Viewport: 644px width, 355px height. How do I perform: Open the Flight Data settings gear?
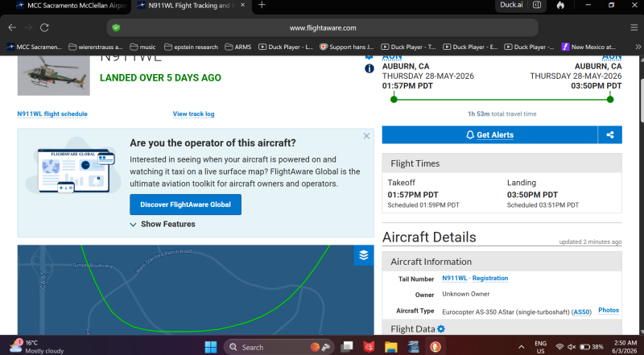440,329
